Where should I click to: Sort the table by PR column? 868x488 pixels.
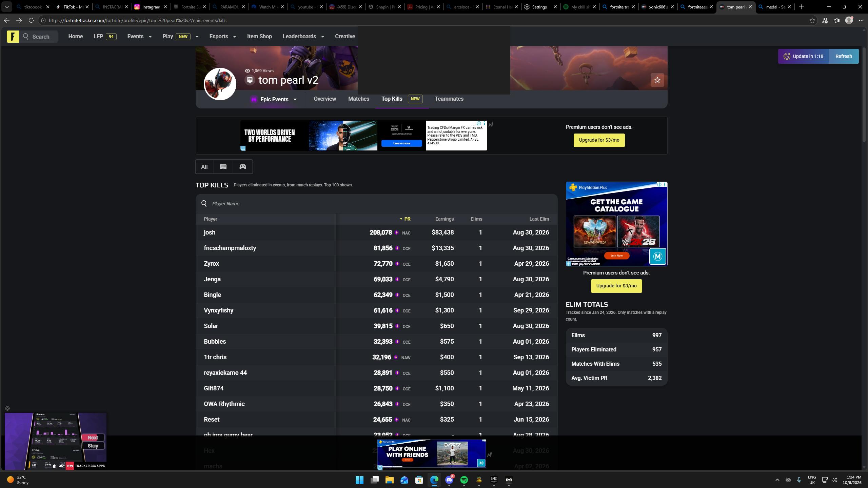405,219
